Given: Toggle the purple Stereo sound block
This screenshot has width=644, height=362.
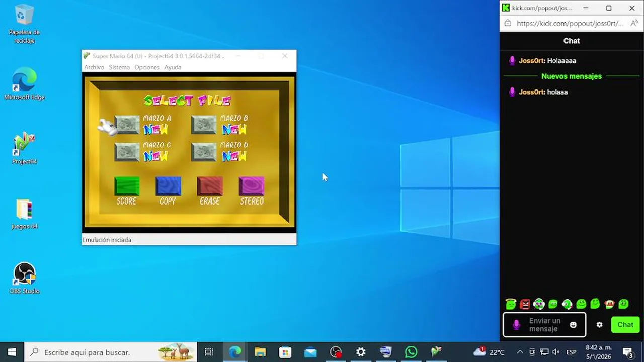Looking at the screenshot, I should (x=252, y=186).
